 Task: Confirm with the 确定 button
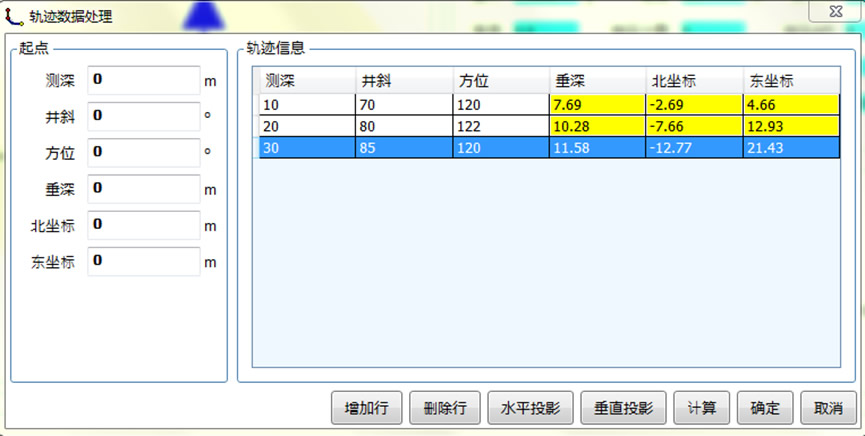pyautogui.click(x=765, y=408)
